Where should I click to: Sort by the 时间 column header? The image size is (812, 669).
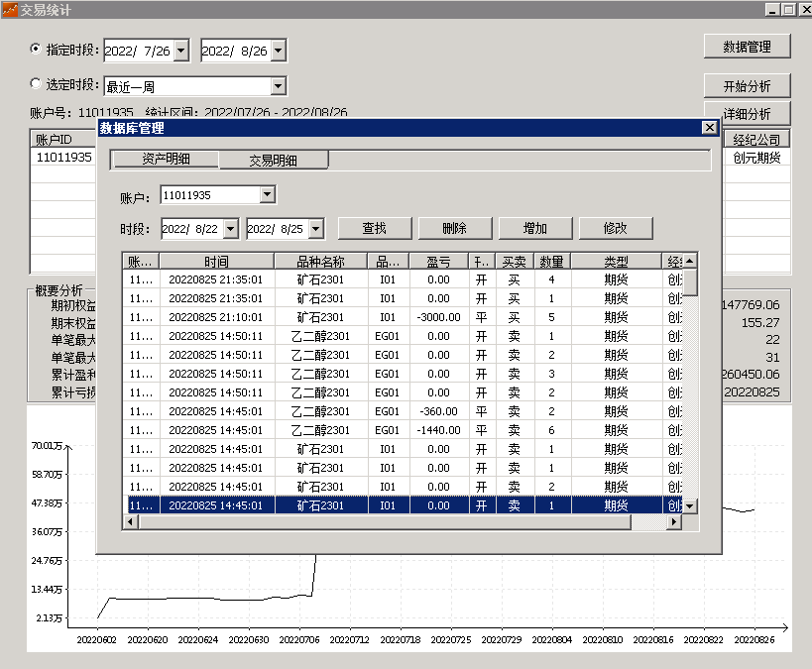pos(216,262)
